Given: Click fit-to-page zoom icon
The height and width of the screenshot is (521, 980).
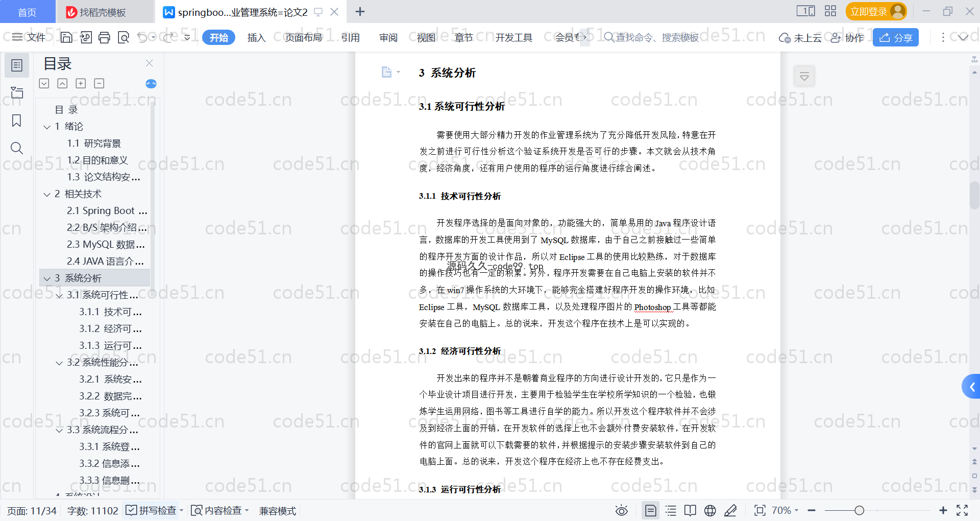Looking at the screenshot, I should (x=760, y=510).
